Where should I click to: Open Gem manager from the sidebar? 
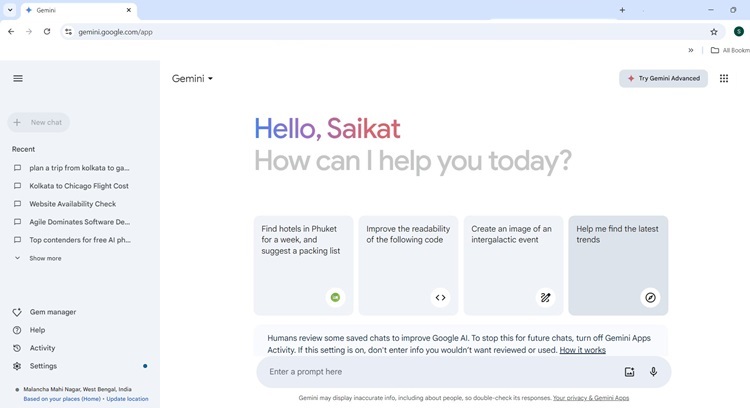pos(52,312)
